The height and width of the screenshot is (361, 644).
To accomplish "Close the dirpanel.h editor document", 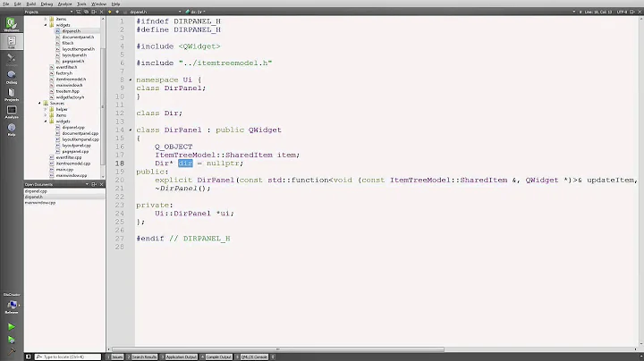I will coord(640,12).
